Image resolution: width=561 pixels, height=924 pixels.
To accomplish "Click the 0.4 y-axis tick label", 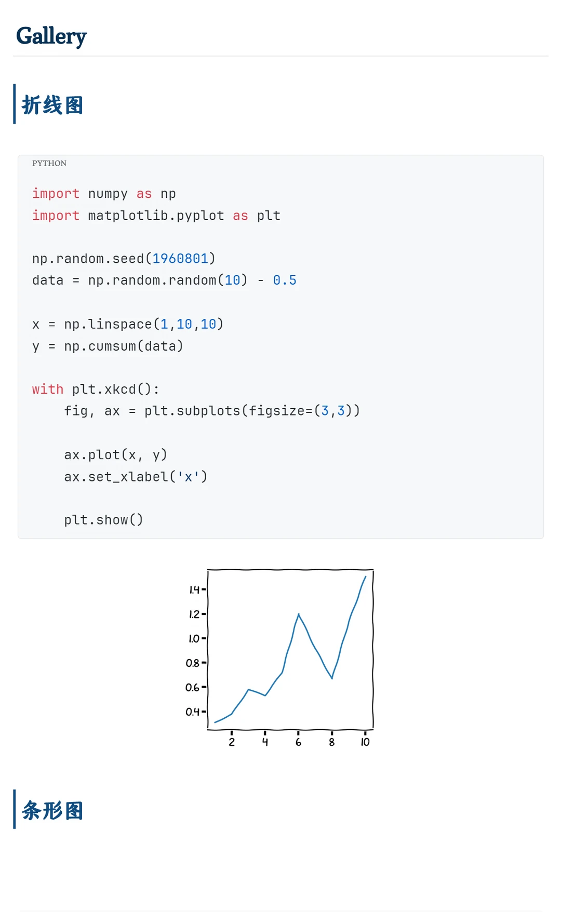I will tap(193, 712).
